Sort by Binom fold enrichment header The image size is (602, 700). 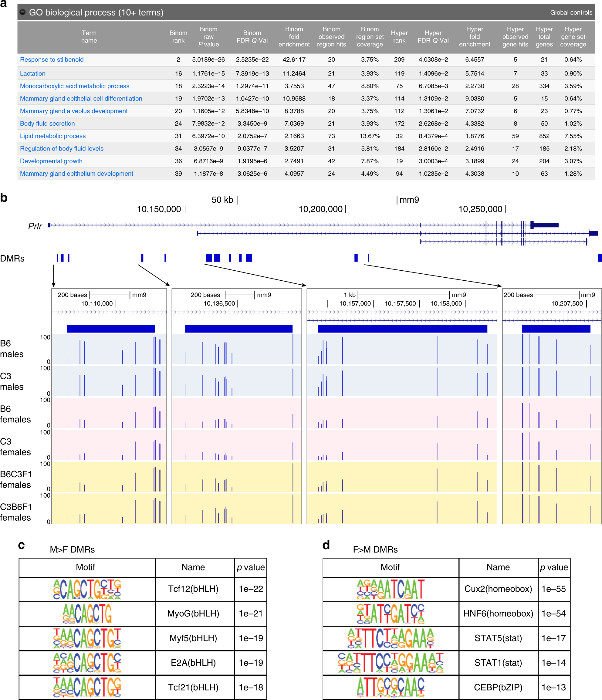[294, 37]
